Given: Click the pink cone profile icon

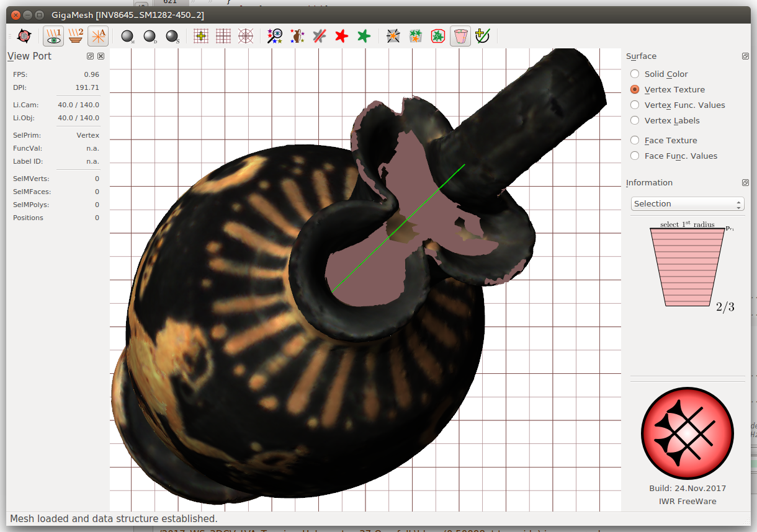Looking at the screenshot, I should click(x=460, y=37).
